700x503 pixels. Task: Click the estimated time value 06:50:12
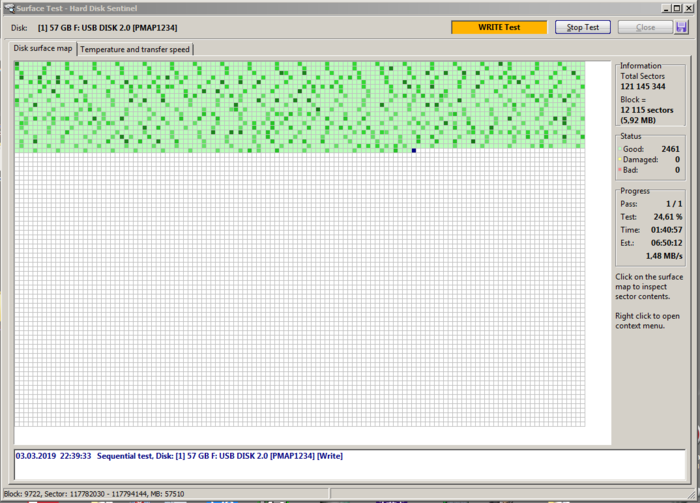(x=667, y=243)
